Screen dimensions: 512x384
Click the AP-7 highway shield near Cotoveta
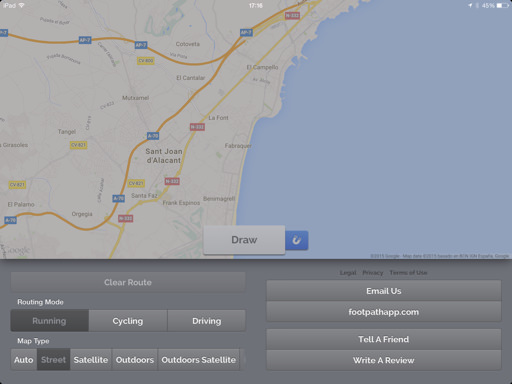(x=141, y=45)
